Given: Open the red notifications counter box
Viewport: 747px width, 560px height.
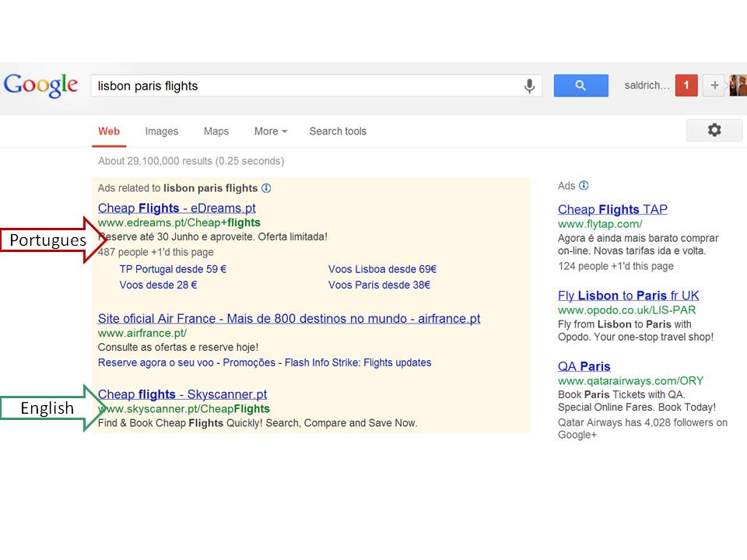Looking at the screenshot, I should 686,86.
